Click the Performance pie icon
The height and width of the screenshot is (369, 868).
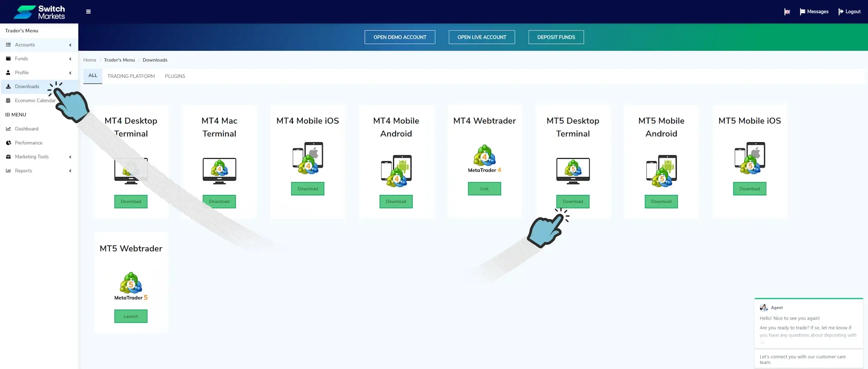[x=8, y=143]
